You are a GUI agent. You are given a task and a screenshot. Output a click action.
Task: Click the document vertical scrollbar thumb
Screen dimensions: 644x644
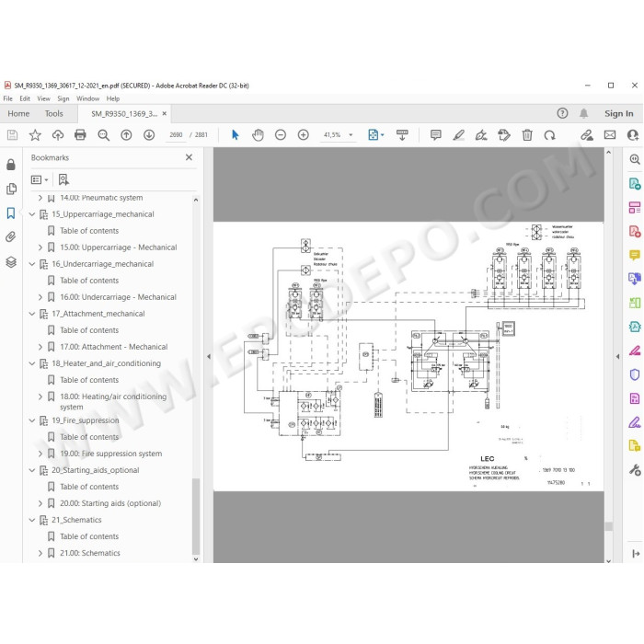(609, 526)
